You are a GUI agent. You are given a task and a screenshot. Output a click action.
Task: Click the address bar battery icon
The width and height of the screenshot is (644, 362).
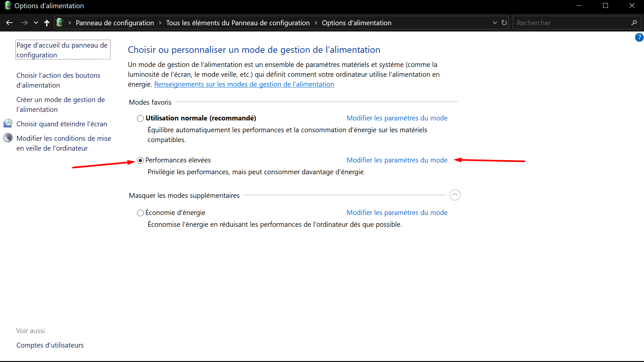point(60,23)
